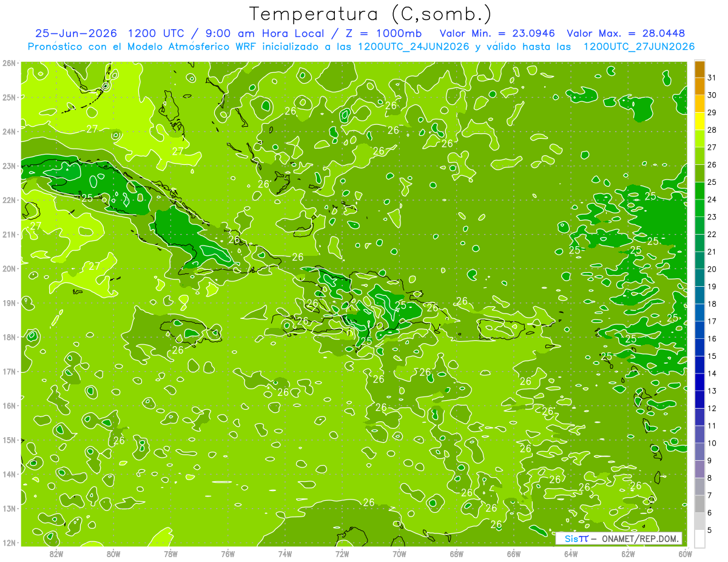728x562 pixels.
Task: Click the brown colorbar segment above 31
Action: 699,69
